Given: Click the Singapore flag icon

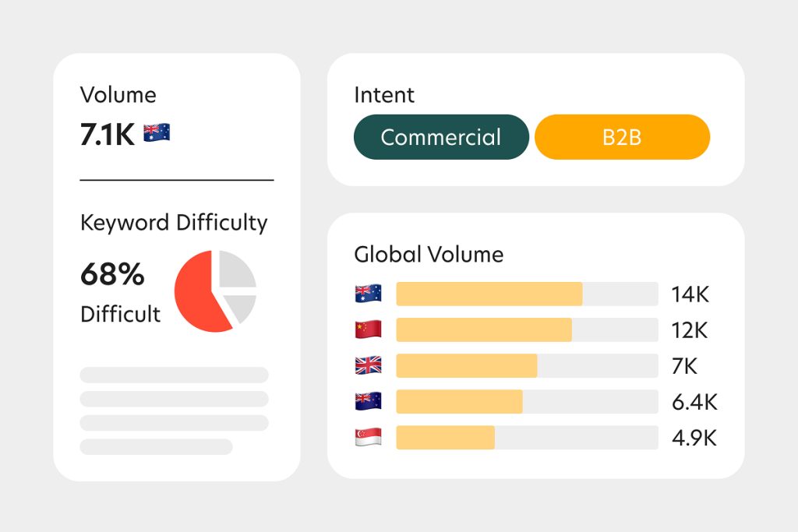Looking at the screenshot, I should (x=368, y=437).
